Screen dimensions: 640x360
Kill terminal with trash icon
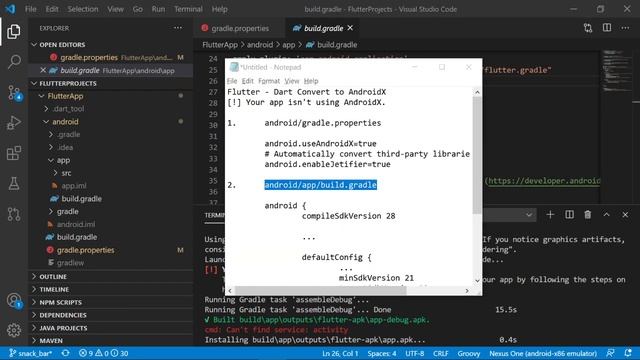pos(588,215)
